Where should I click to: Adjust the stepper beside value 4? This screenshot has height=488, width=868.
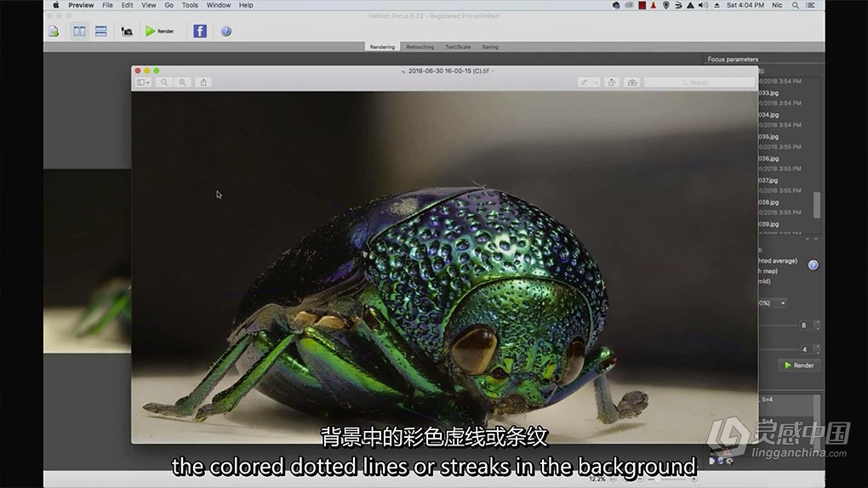pos(817,349)
